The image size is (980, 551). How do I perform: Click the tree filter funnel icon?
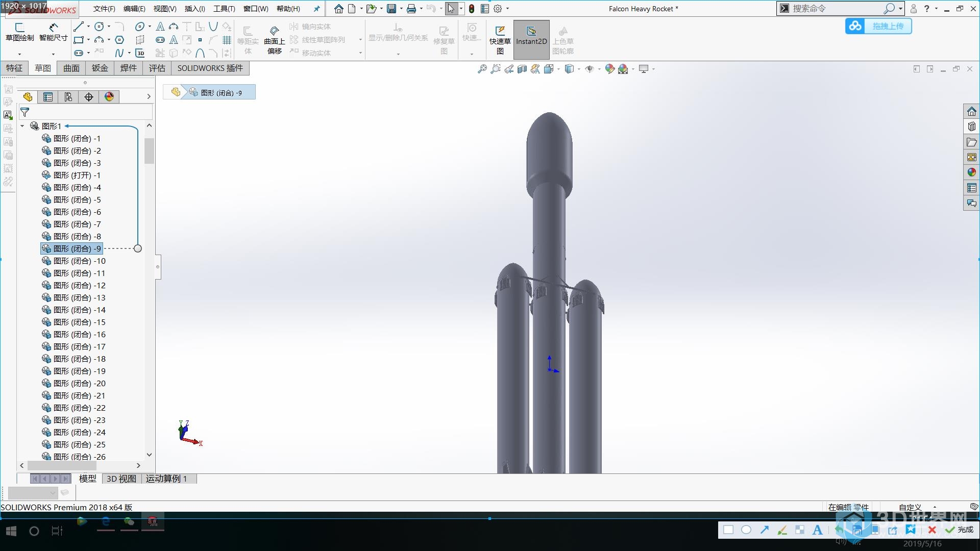pyautogui.click(x=24, y=112)
